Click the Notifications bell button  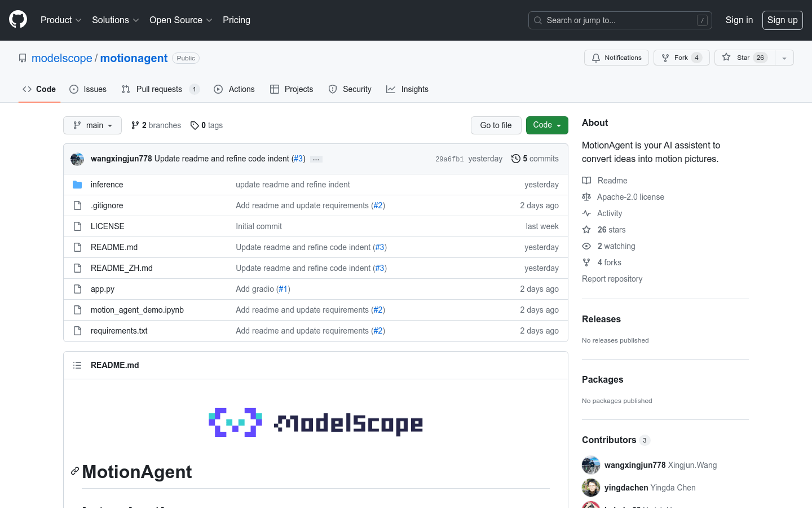[x=616, y=58]
